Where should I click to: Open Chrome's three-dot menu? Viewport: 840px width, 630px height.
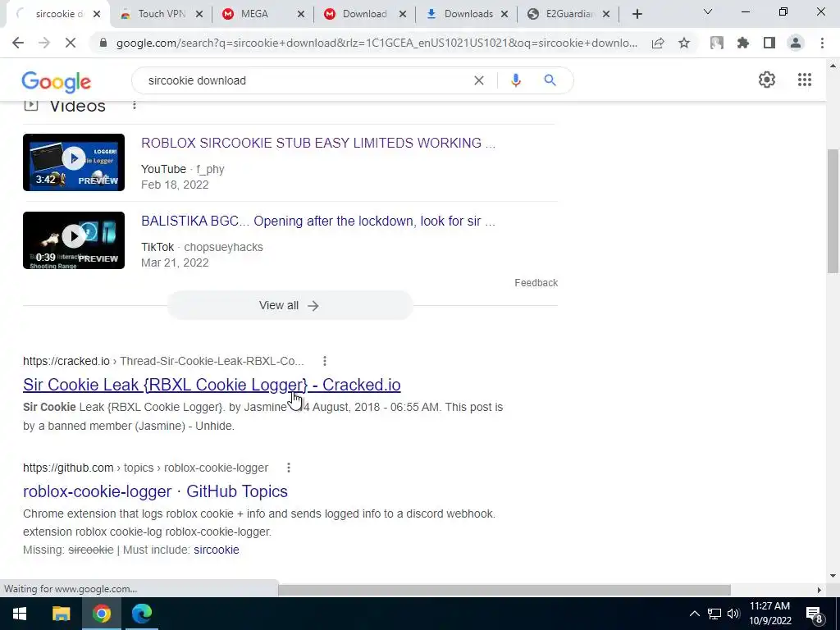tap(822, 43)
